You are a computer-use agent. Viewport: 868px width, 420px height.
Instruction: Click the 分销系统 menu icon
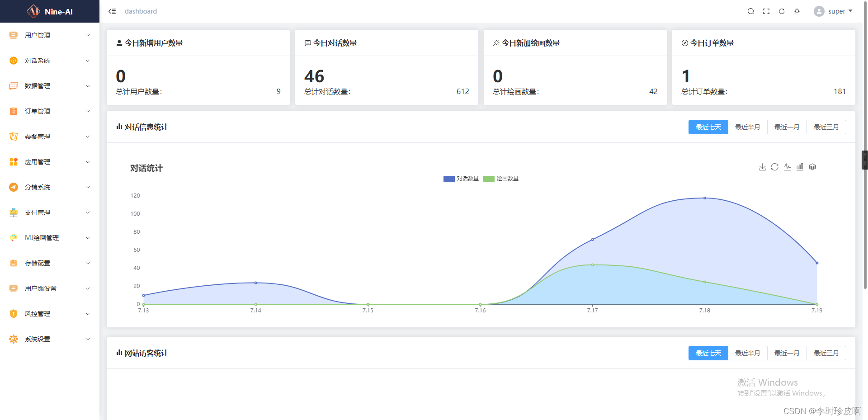[14, 187]
